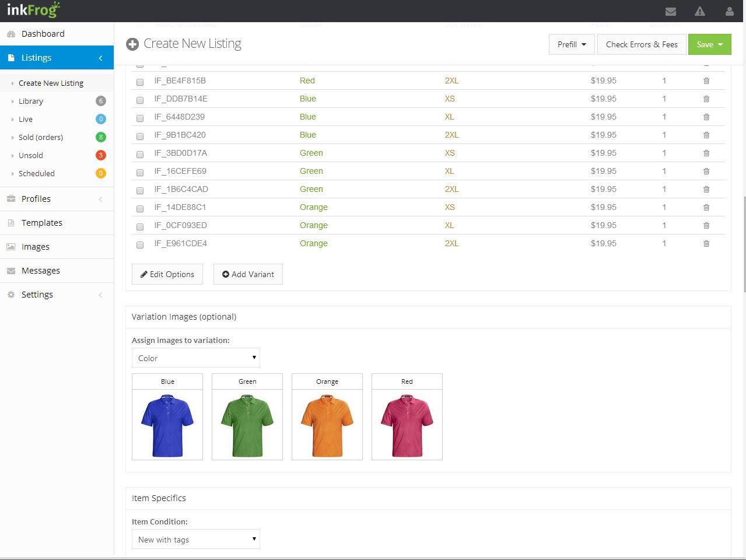The height and width of the screenshot is (560, 746).
Task: Click the alert triangle icon in the header
Action: [699, 10]
